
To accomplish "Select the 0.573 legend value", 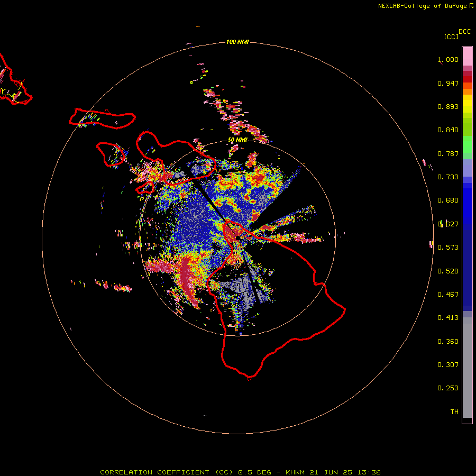I will [448, 248].
